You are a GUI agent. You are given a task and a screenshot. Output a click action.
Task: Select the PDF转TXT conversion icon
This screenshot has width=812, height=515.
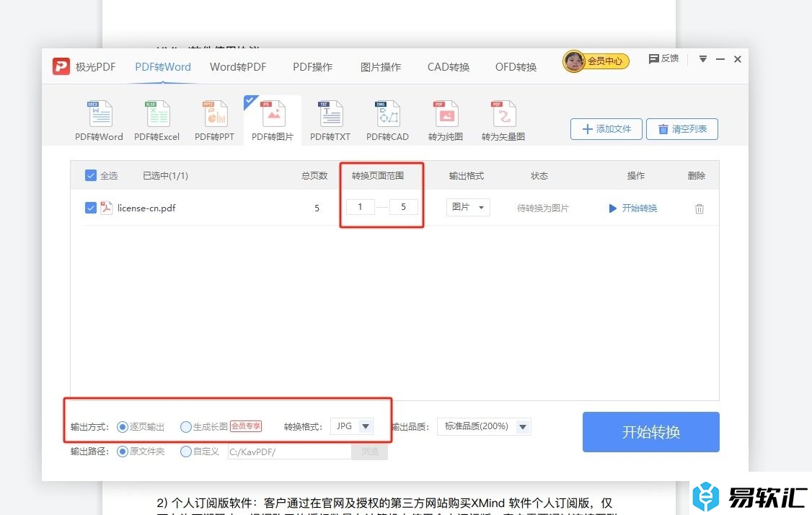[x=330, y=114]
